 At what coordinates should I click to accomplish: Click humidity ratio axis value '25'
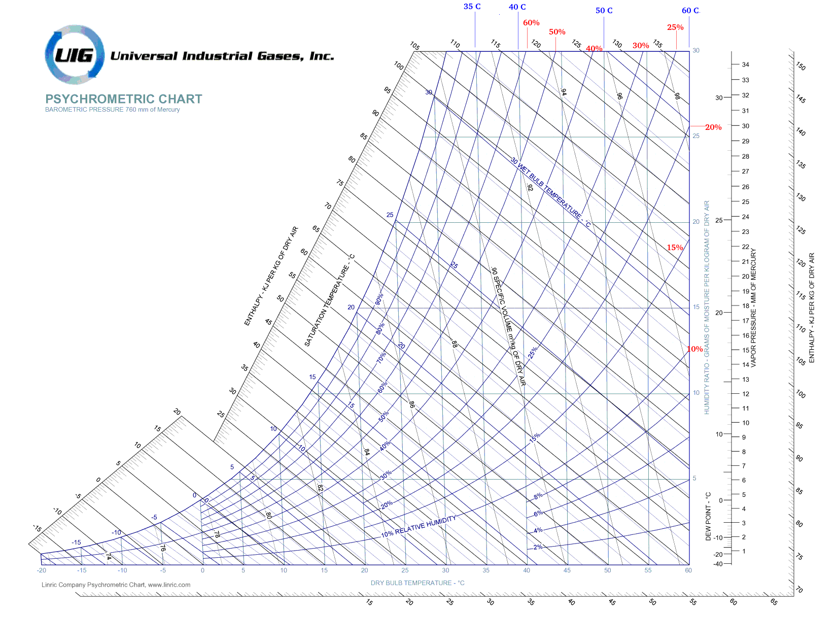pos(696,136)
